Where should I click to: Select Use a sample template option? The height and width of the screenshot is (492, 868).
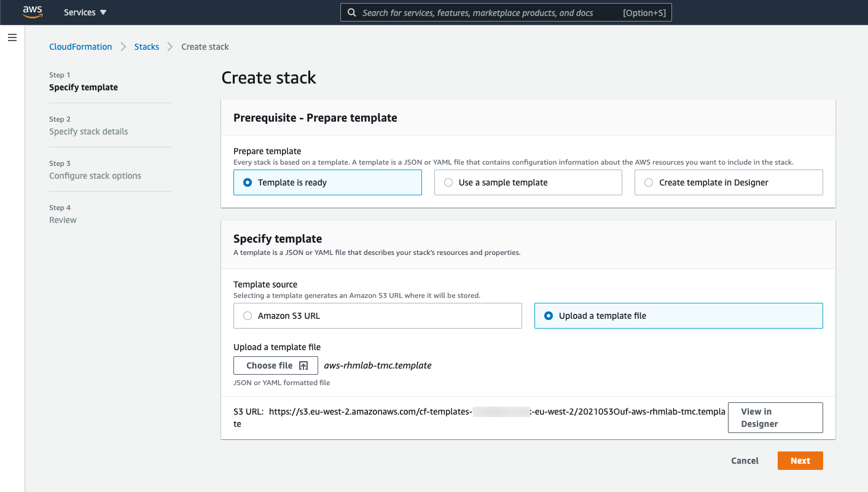point(528,182)
